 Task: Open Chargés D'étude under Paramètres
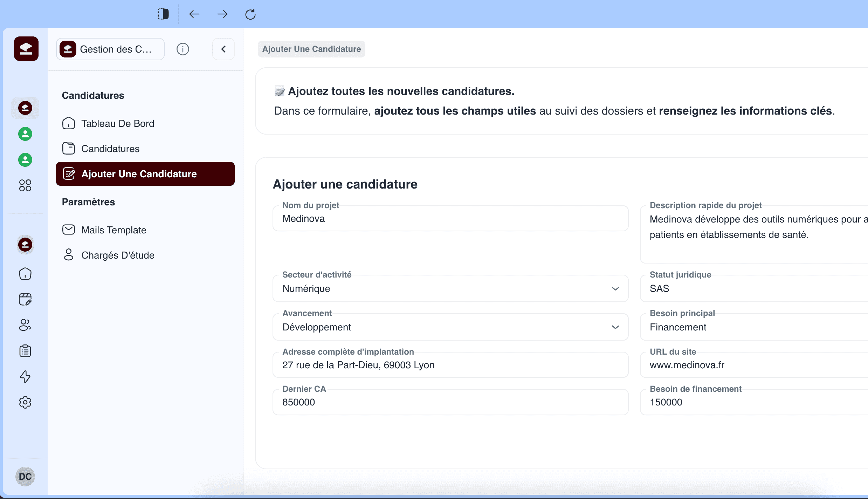point(118,255)
